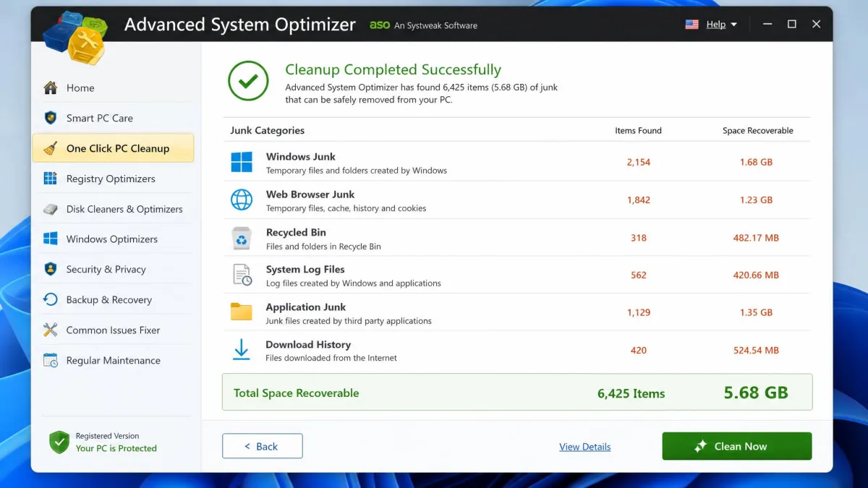868x488 pixels.
Task: Open the View Details link
Action: [x=585, y=447]
